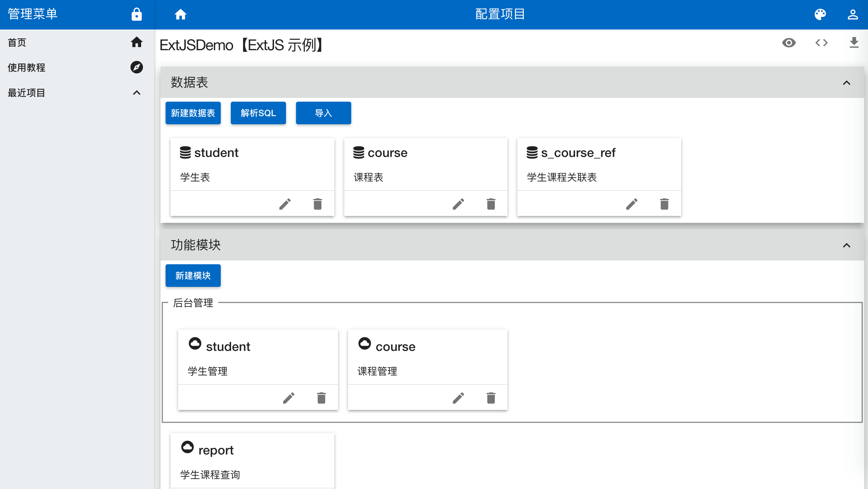Delete the course data table
This screenshot has height=489, width=868.
[x=491, y=204]
